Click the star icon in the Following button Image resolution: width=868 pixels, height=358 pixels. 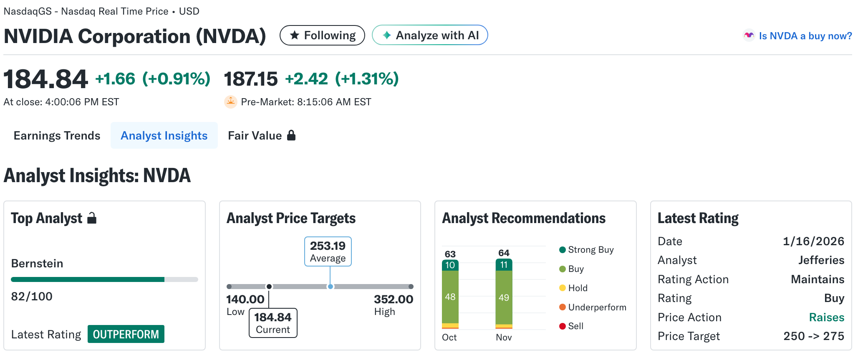295,35
